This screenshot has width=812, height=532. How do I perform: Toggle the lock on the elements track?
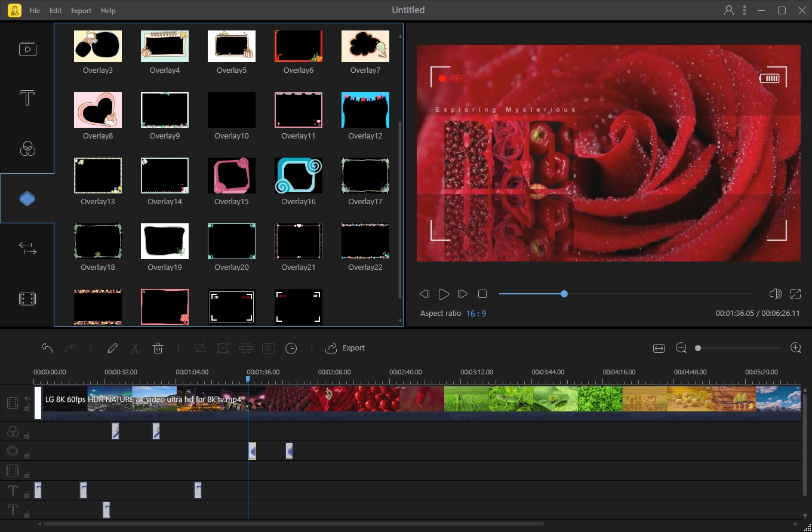[x=27, y=475]
